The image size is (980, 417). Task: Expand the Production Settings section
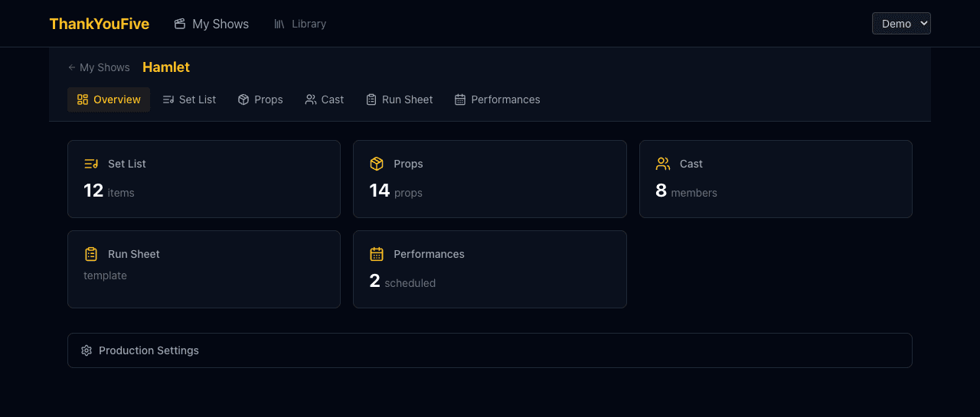click(x=490, y=350)
